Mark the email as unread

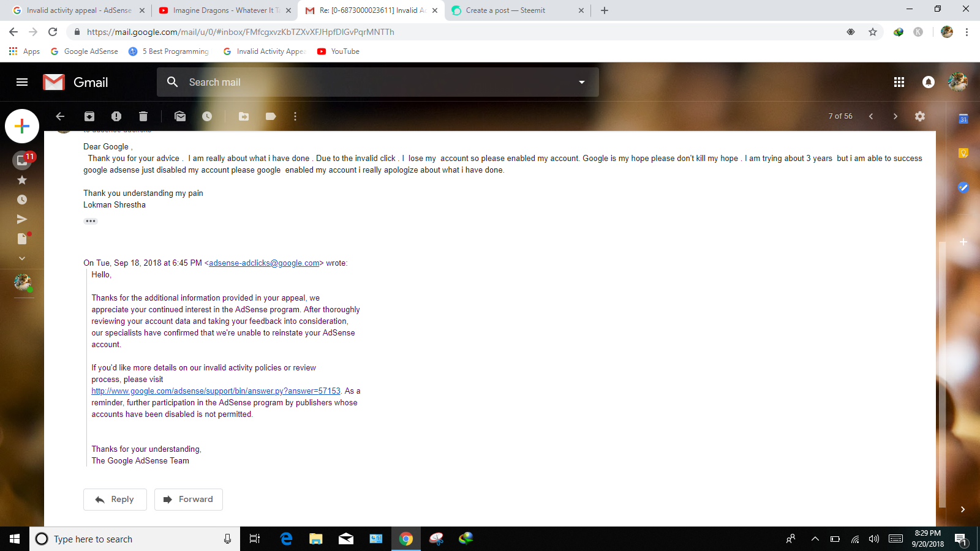click(x=180, y=116)
